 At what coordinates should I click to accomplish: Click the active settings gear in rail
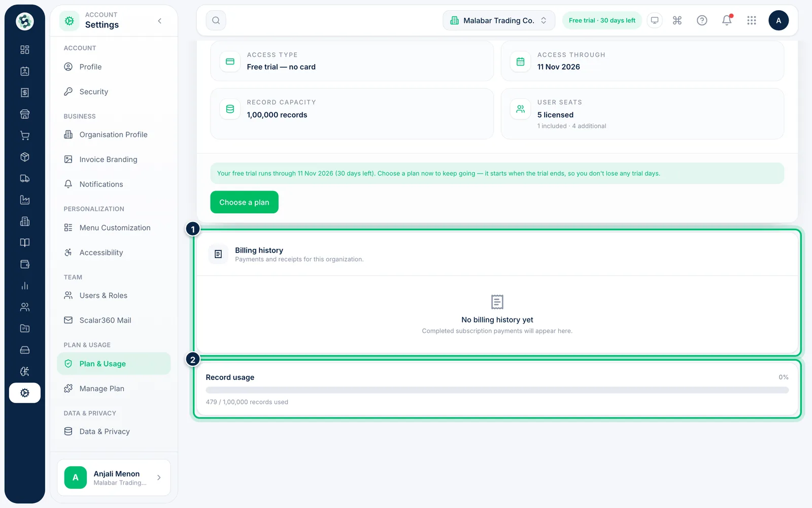(x=24, y=393)
